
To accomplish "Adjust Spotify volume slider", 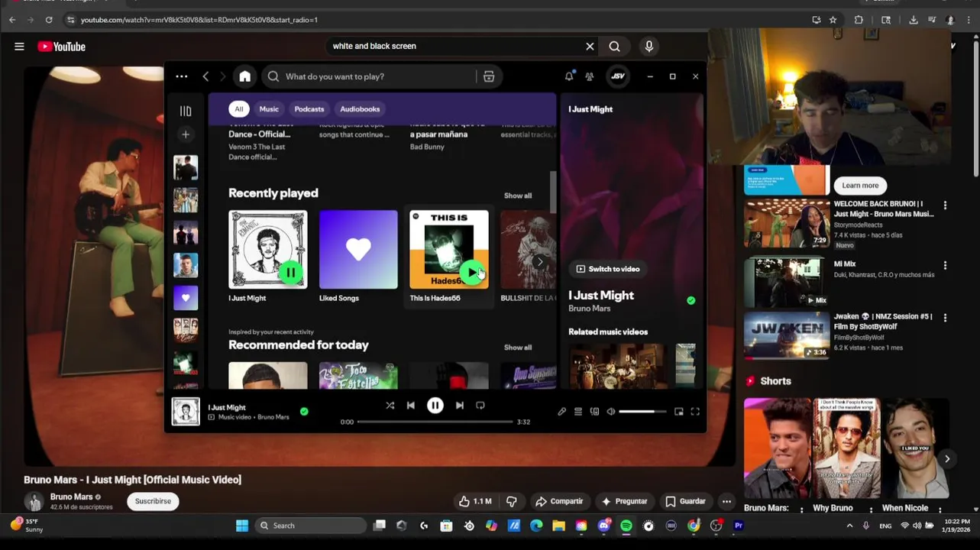I will click(642, 412).
